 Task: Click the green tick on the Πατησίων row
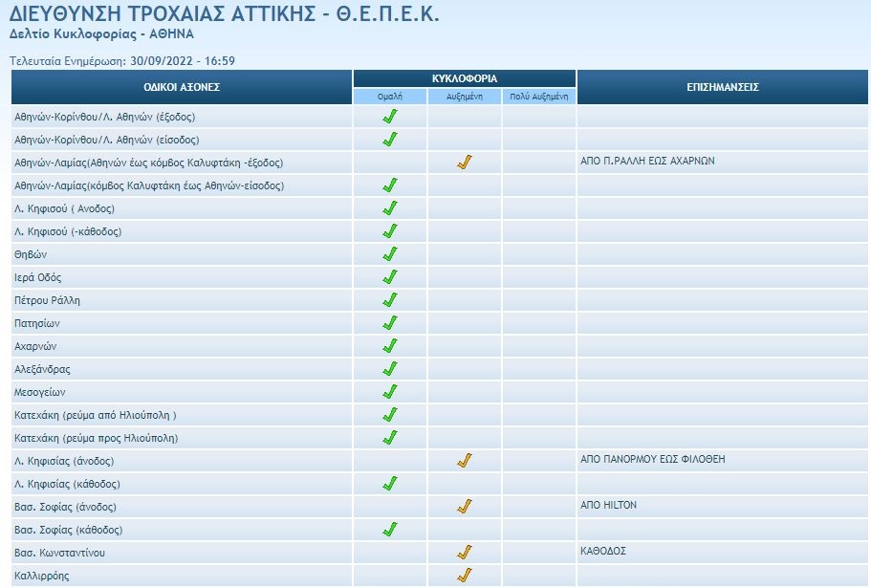[388, 322]
